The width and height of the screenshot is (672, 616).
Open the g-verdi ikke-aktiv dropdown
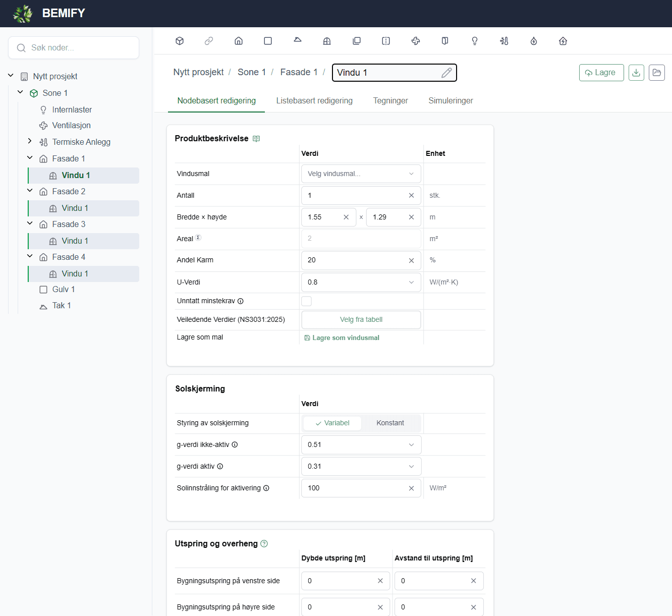[361, 445]
